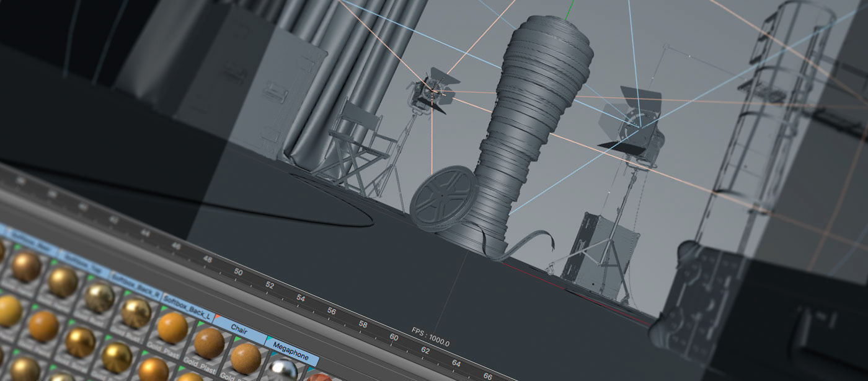The image size is (868, 381).
Task: Jump to frame 60 on the timeline
Action: 394,337
